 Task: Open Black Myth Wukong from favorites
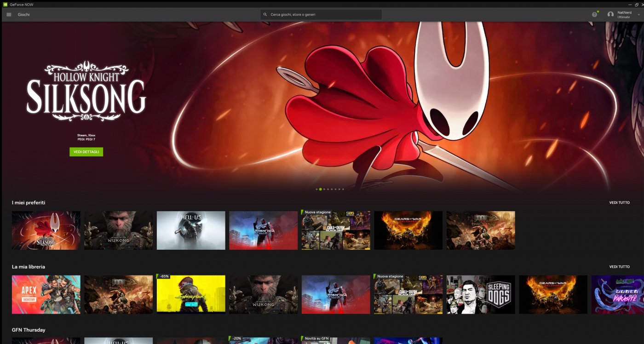point(118,230)
